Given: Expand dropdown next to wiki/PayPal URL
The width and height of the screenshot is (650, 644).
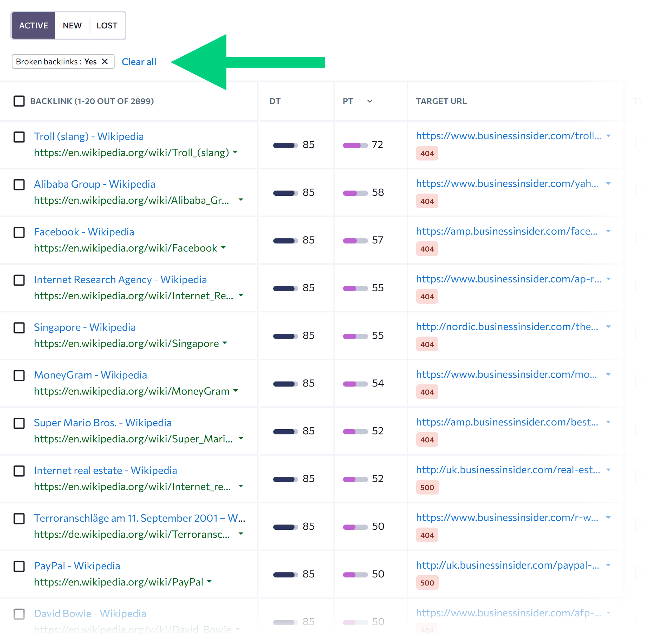Looking at the screenshot, I should coord(209,582).
